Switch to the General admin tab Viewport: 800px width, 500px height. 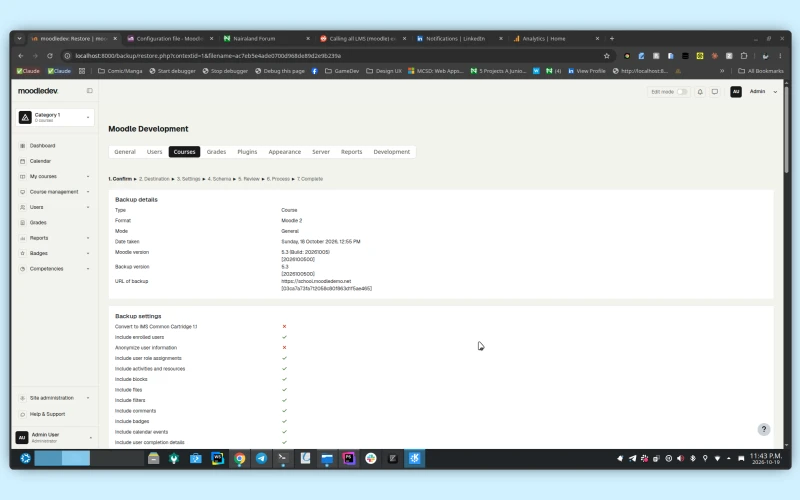point(125,152)
